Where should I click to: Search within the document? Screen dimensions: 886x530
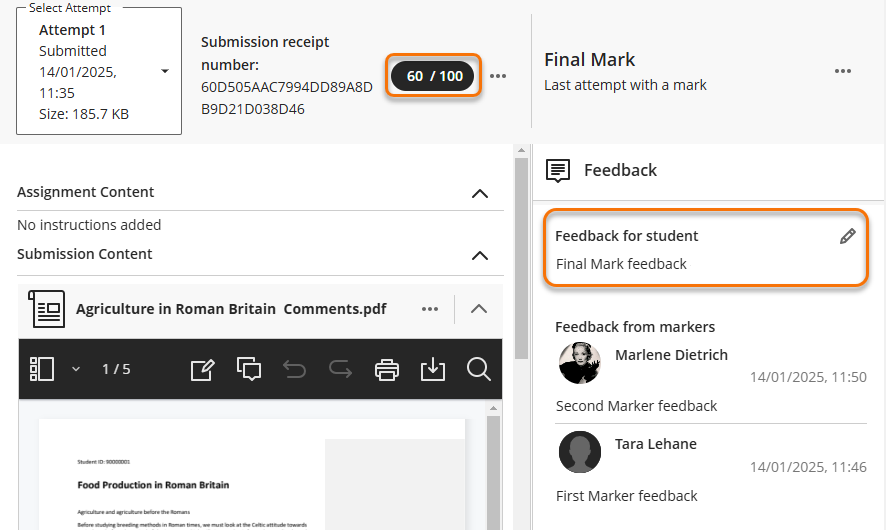pos(479,370)
